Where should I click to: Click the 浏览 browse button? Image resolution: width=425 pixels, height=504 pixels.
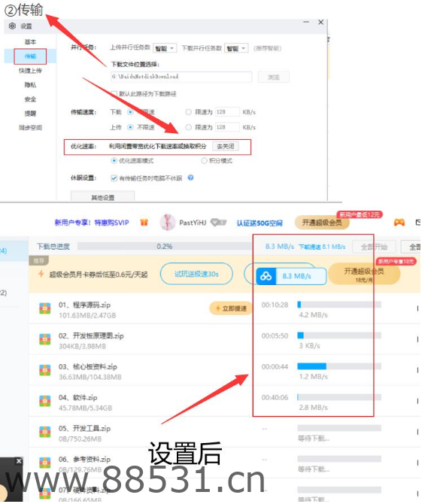click(x=274, y=77)
